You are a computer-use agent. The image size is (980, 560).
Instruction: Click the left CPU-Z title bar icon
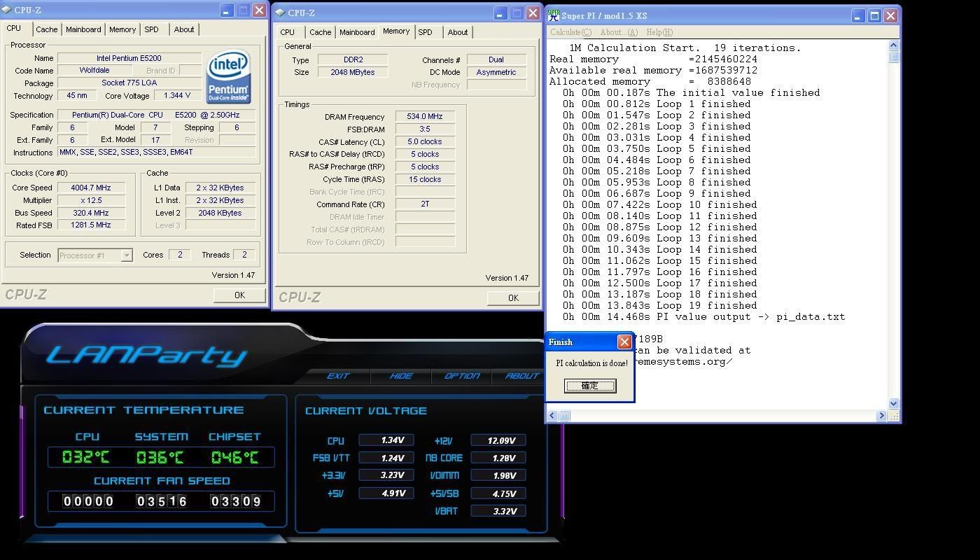point(7,10)
